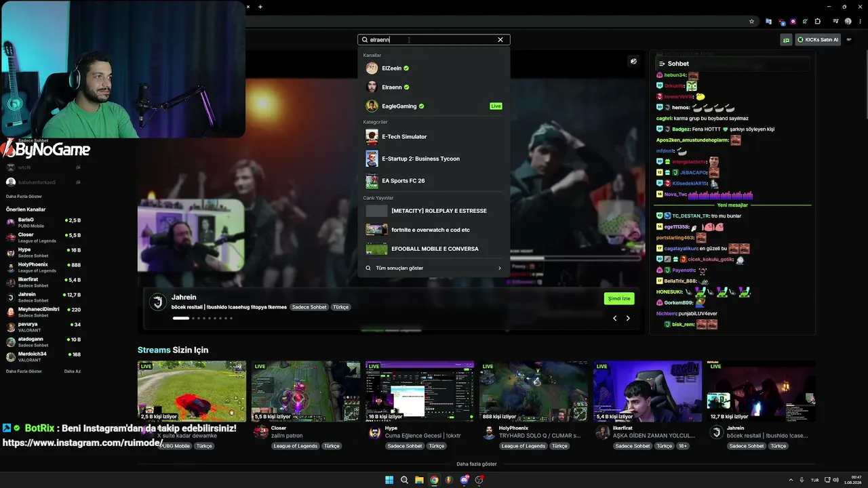Viewport: 868px width, 488px height.
Task: Open the HolyPhoenix stream thumbnail
Action: click(x=534, y=391)
